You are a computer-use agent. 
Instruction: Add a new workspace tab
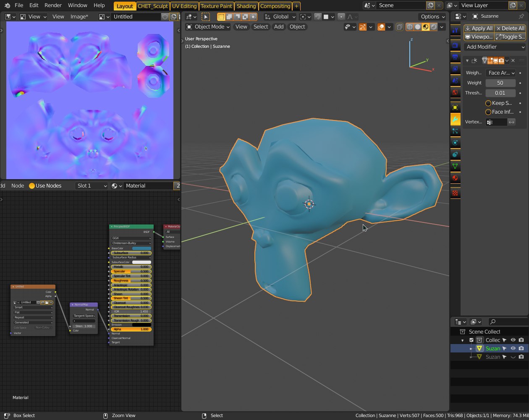click(x=296, y=6)
